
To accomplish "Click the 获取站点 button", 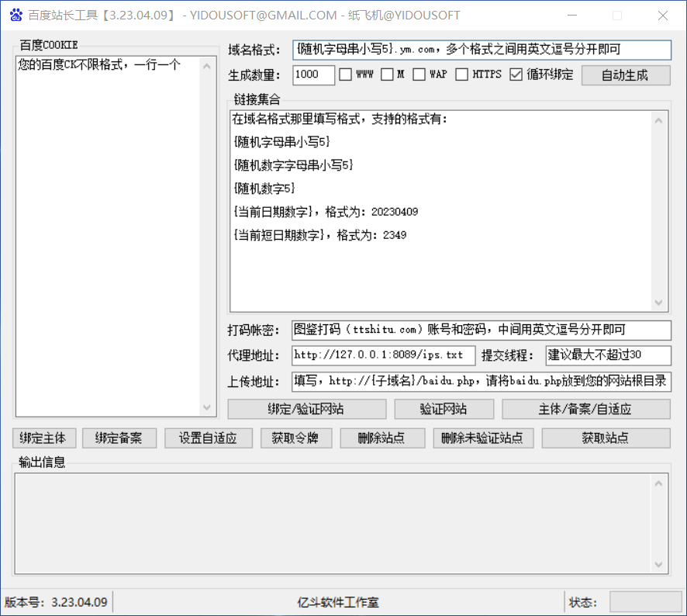I will pos(606,438).
